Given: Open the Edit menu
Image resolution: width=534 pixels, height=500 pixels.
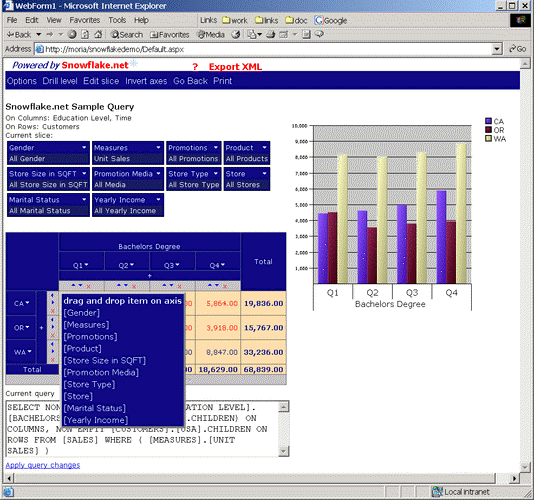Looking at the screenshot, I should coord(32,20).
